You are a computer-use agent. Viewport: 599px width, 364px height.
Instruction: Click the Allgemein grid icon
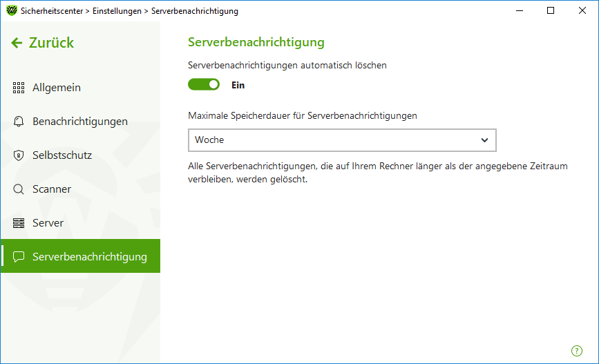(x=19, y=88)
